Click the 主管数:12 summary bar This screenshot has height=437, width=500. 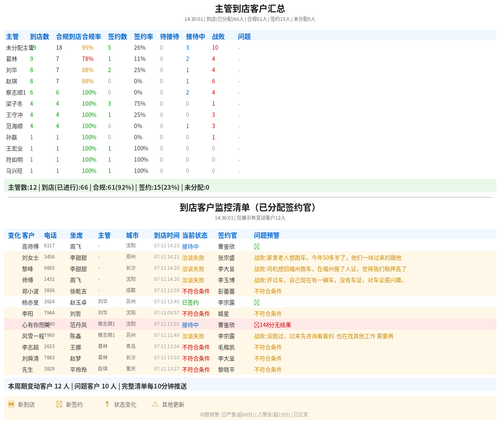pyautogui.click(x=250, y=187)
